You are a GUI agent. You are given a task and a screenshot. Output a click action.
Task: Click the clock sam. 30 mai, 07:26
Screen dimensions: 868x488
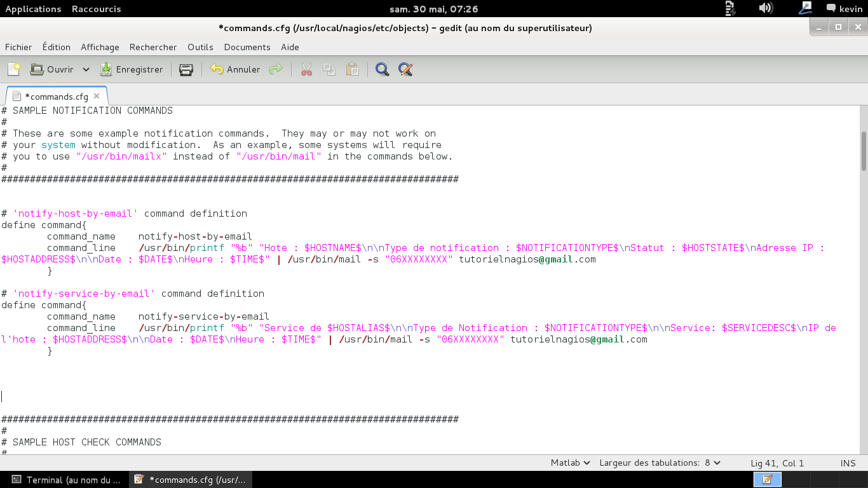433,9
